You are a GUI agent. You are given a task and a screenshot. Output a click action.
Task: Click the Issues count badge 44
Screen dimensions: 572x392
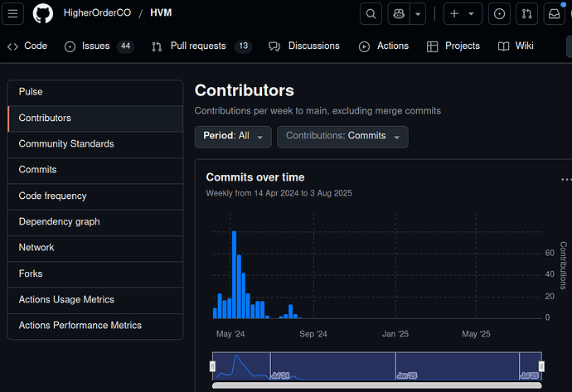pyautogui.click(x=125, y=46)
